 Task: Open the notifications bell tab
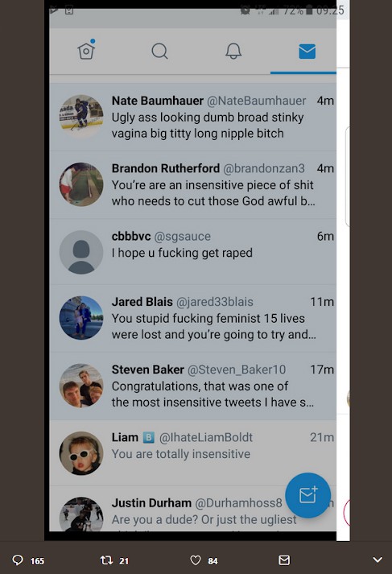[x=233, y=51]
